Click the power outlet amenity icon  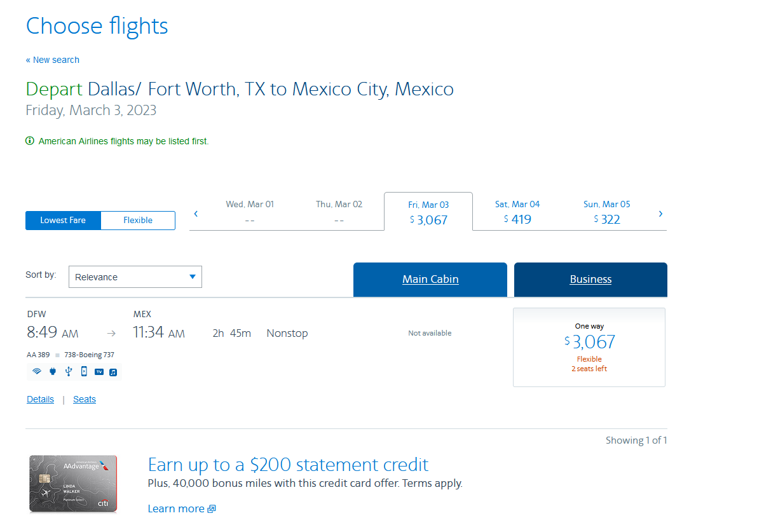point(53,372)
